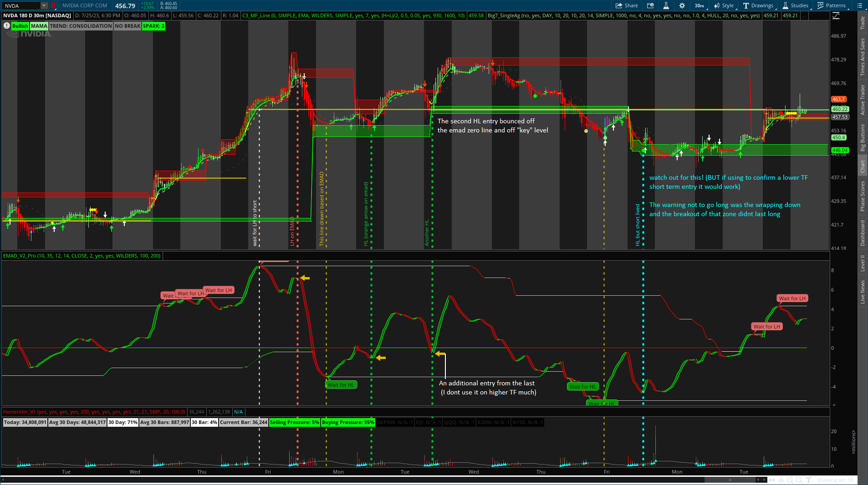Click the Bullish status label
This screenshot has width=868, height=485.
pos(20,26)
